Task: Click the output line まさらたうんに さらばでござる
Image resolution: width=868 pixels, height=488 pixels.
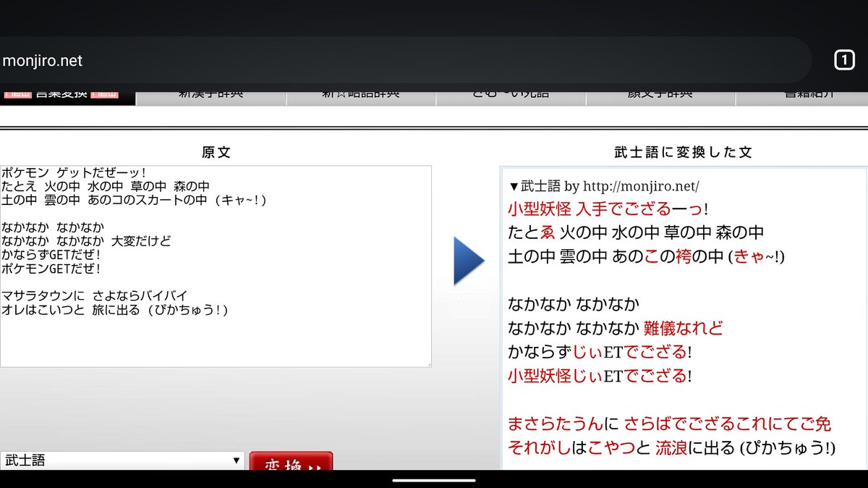Action: pyautogui.click(x=669, y=424)
